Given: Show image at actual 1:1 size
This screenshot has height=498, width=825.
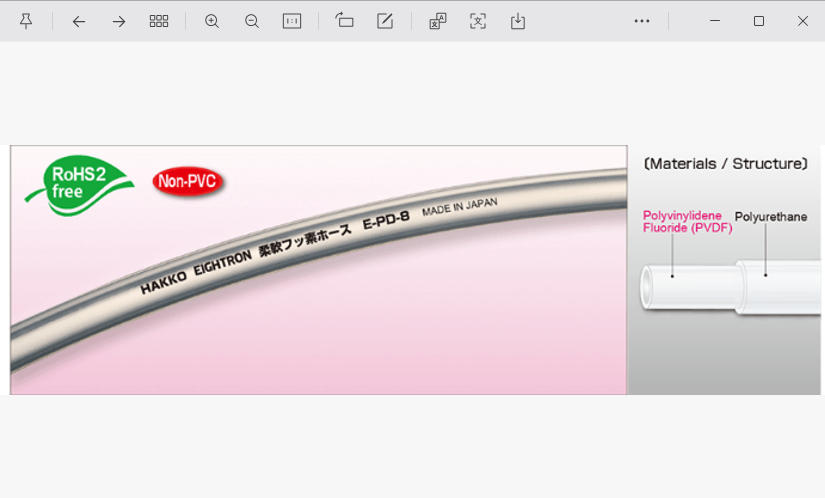Looking at the screenshot, I should 292,21.
